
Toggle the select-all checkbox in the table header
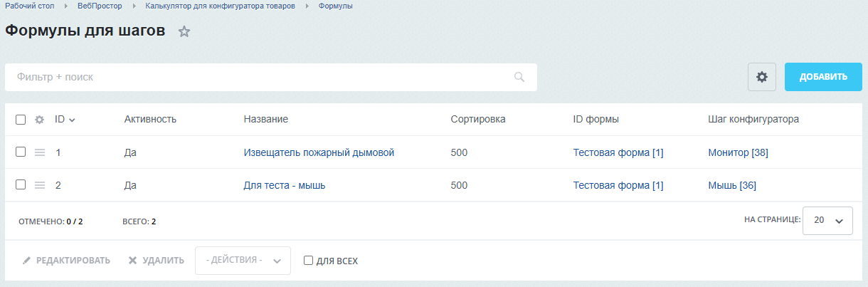tap(21, 120)
